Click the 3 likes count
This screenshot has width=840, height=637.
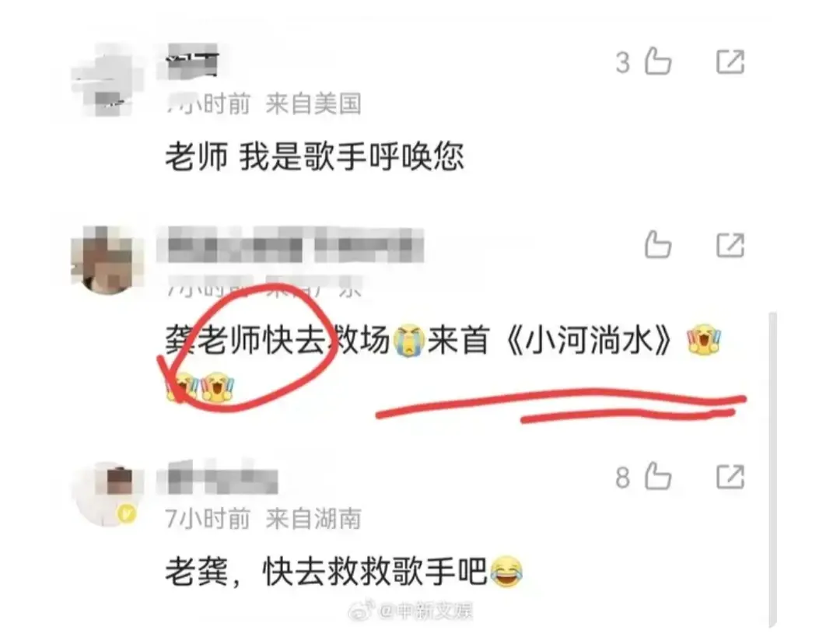click(622, 63)
